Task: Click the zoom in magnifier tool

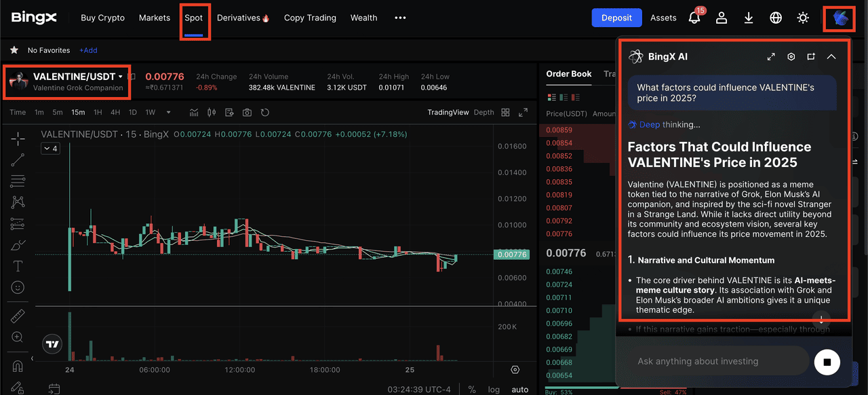Action: (18, 337)
